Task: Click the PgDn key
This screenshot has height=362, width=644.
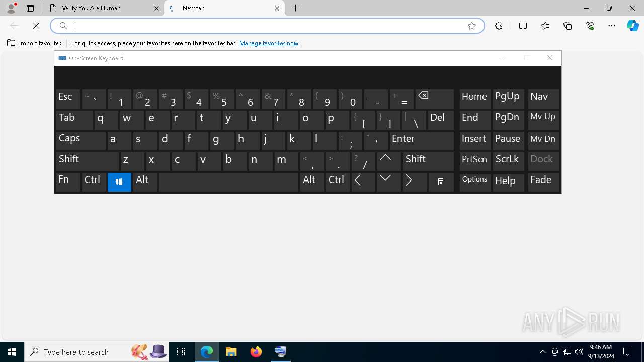Action: click(x=508, y=120)
